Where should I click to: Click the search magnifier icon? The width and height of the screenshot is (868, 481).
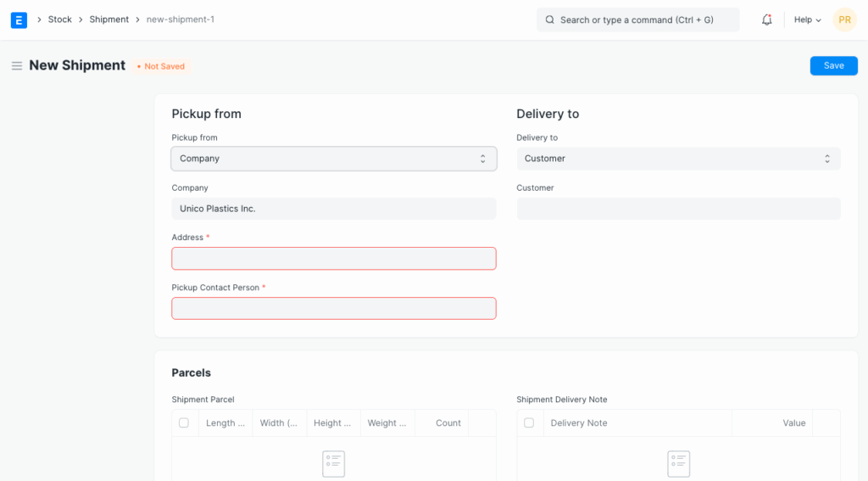549,20
